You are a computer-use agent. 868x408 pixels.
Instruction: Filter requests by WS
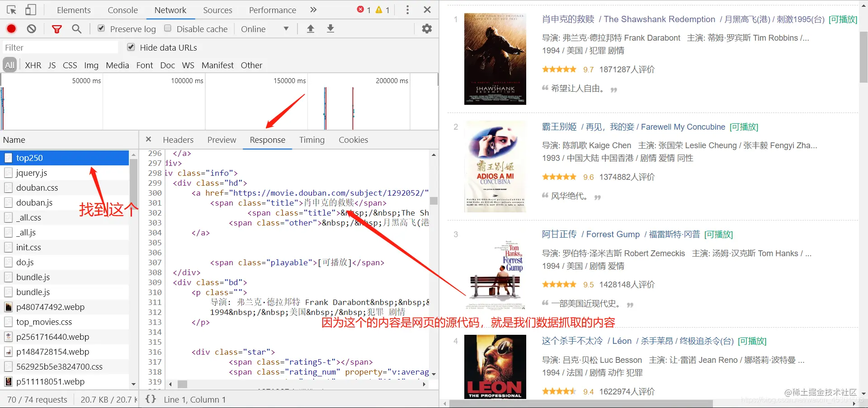pyautogui.click(x=188, y=65)
